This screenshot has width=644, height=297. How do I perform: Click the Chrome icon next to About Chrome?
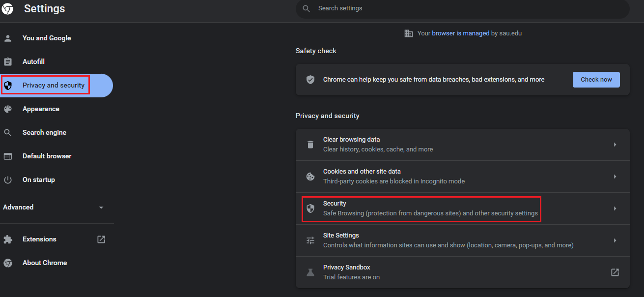pos(8,263)
